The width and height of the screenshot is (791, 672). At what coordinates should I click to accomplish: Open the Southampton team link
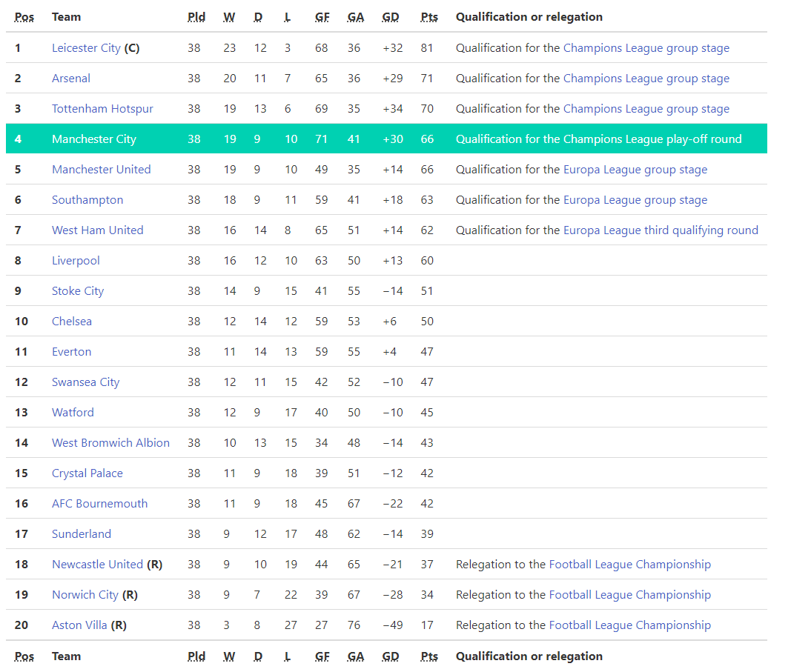87,199
